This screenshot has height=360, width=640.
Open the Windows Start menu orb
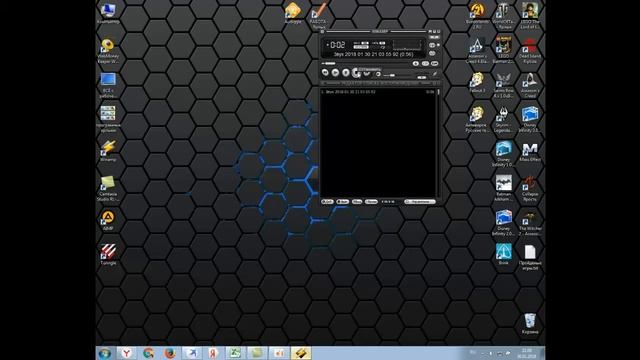pos(104,353)
